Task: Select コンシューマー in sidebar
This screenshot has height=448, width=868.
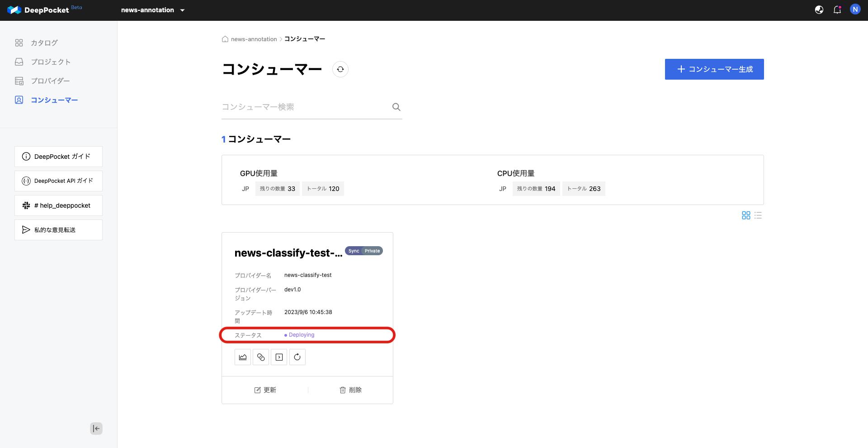Action: coord(54,100)
